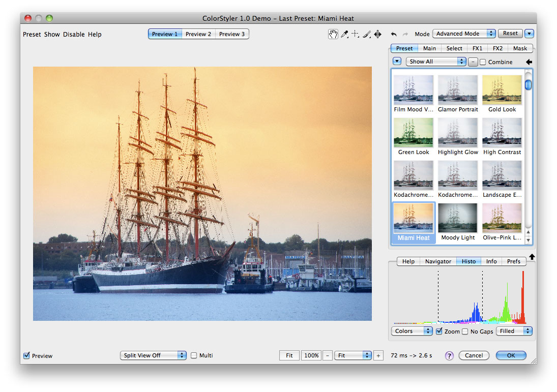
Task: Select the Glamor Portrait preset thumbnail
Action: tap(457, 89)
